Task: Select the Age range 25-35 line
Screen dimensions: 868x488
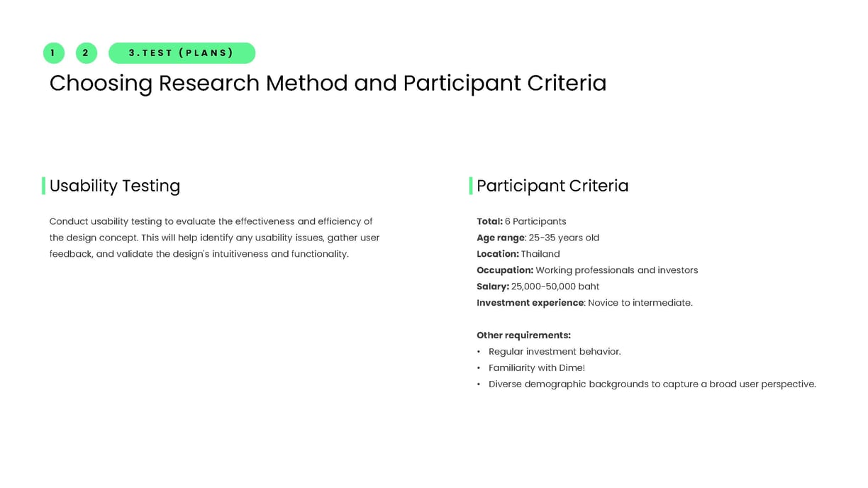Action: pyautogui.click(x=538, y=238)
